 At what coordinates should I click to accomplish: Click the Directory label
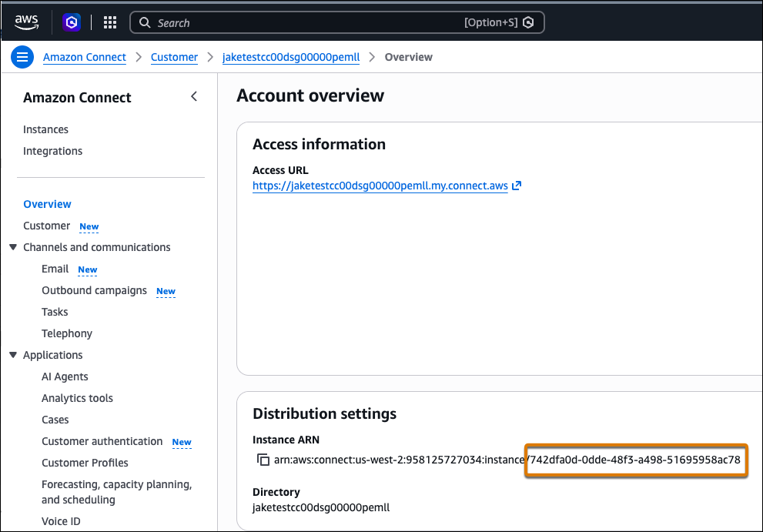point(276,492)
